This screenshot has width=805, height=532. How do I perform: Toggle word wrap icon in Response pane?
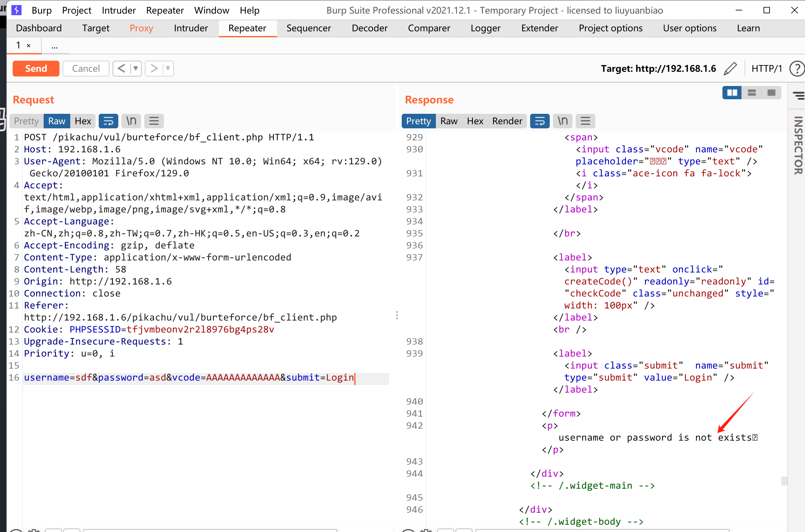click(540, 121)
